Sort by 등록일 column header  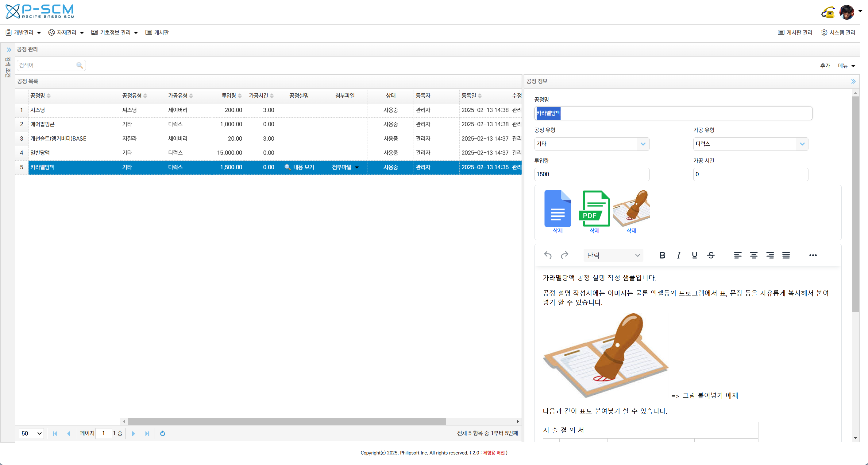pyautogui.click(x=471, y=96)
